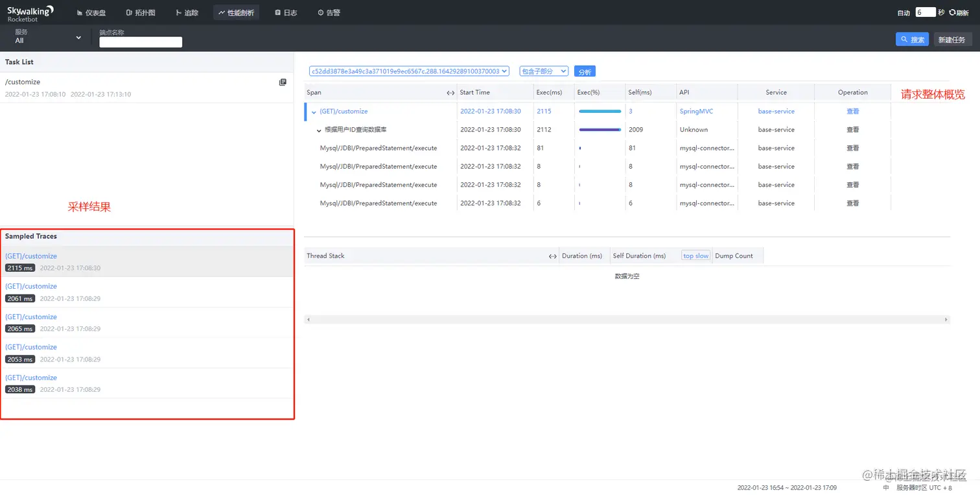Screen dimensions: 980x495
Task: Click the scrollbar left arrow
Action: point(308,320)
